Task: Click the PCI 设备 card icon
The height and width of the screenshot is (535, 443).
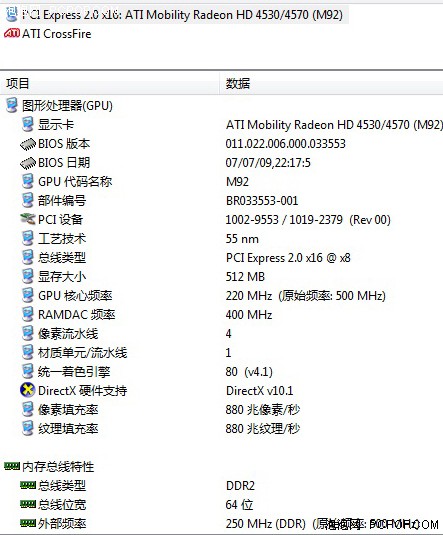Action: coord(28,219)
